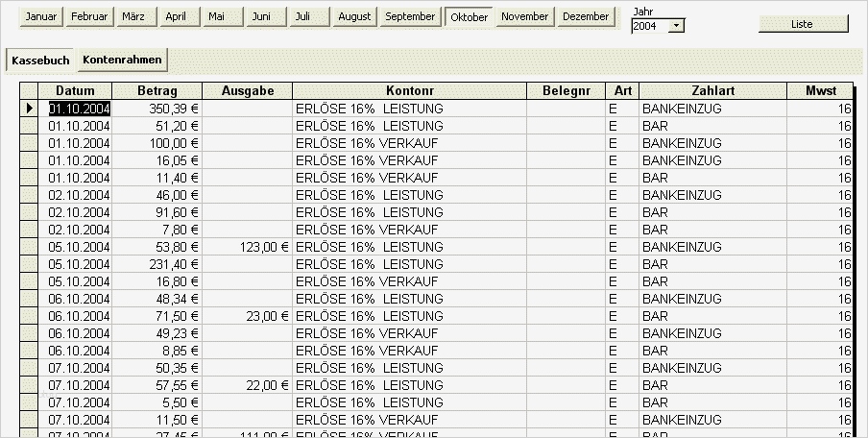Click the Ausgabe column header
This screenshot has height=438, width=868.
pyautogui.click(x=248, y=91)
